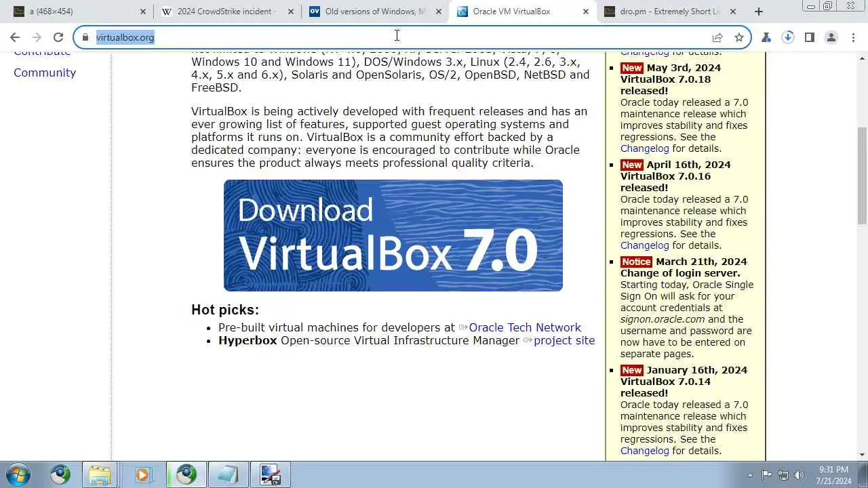
Task: Click the Download VirtualBox 7.0 banner
Action: (393, 235)
